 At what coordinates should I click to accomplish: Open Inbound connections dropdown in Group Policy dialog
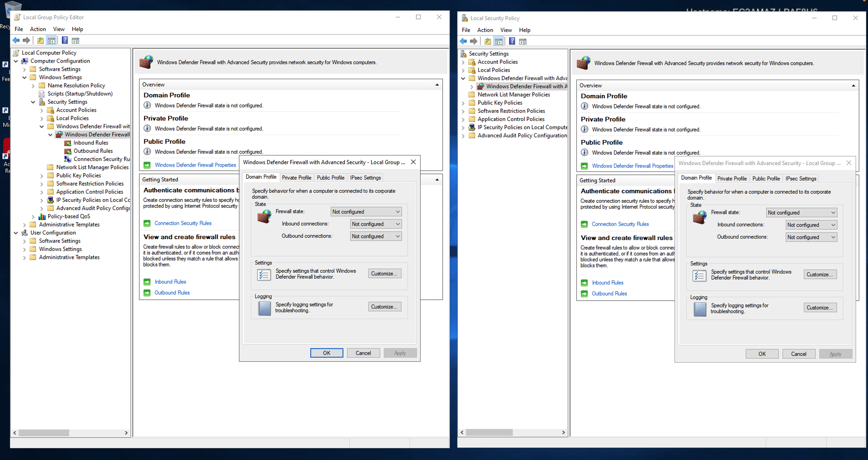(x=376, y=224)
